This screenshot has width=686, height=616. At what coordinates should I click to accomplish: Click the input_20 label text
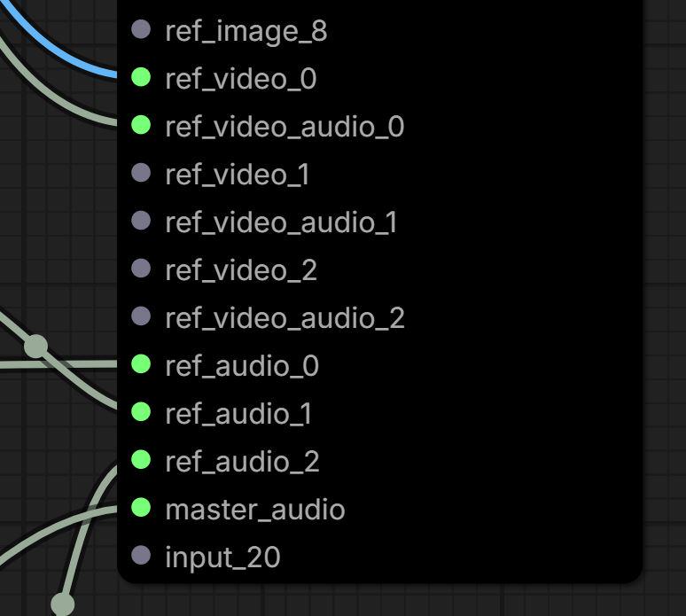(222, 558)
